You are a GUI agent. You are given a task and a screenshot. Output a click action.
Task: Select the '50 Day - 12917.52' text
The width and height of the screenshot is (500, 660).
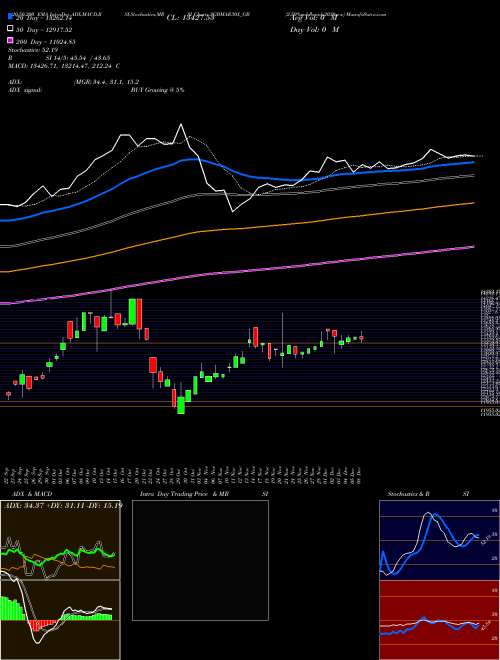tap(45, 30)
